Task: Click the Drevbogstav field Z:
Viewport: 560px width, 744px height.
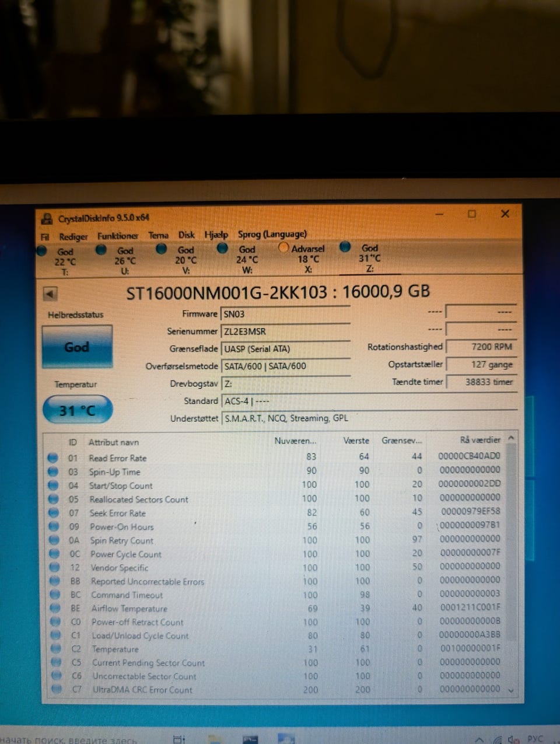Action: [x=285, y=384]
